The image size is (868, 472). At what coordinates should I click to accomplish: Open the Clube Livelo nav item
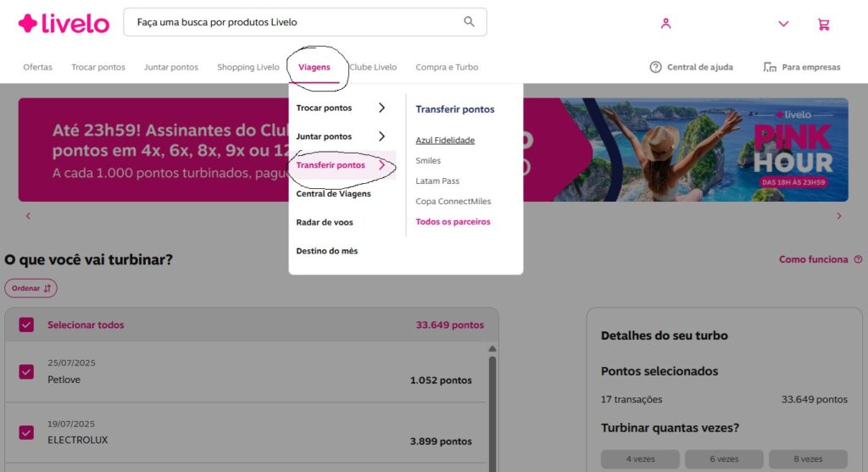pyautogui.click(x=373, y=67)
